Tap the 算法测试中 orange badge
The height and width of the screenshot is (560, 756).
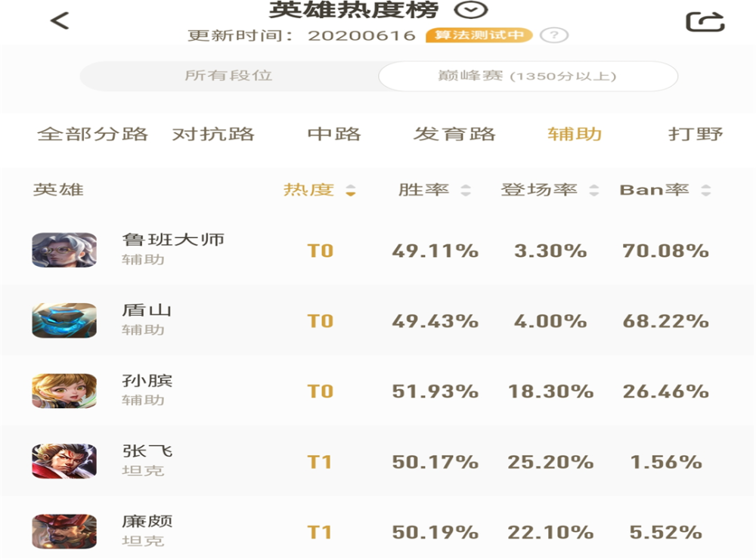(x=479, y=36)
